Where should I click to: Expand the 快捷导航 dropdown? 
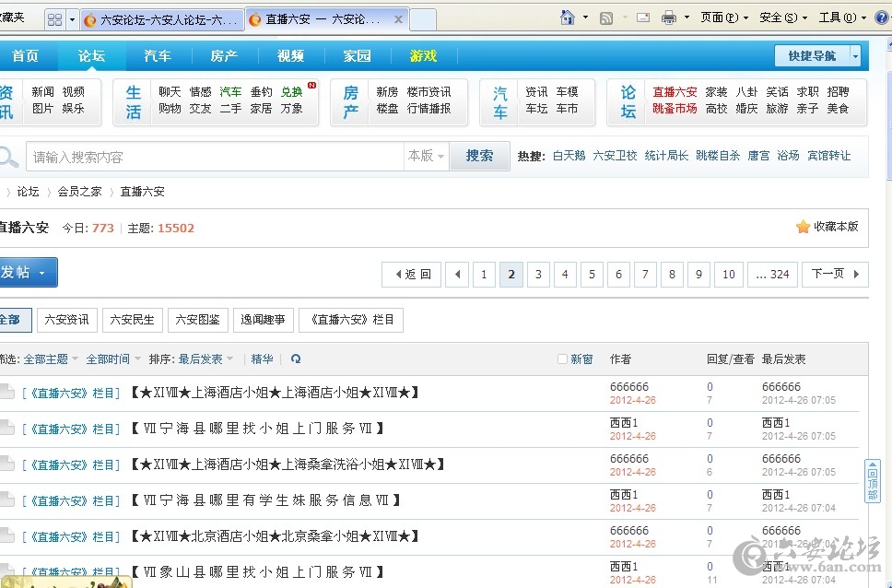[855, 56]
